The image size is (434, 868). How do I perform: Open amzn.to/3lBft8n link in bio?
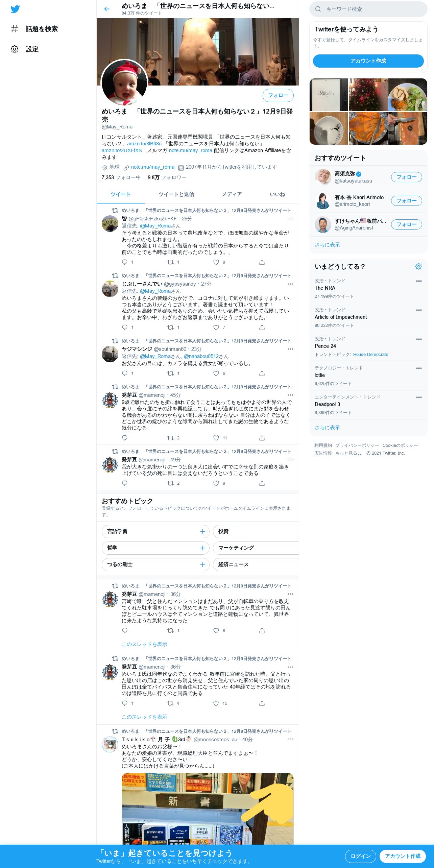click(144, 144)
